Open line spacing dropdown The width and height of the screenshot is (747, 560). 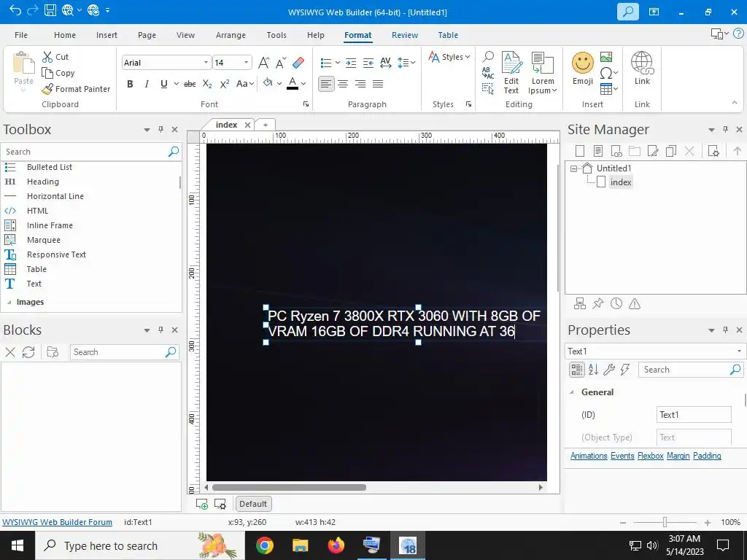pyautogui.click(x=406, y=63)
